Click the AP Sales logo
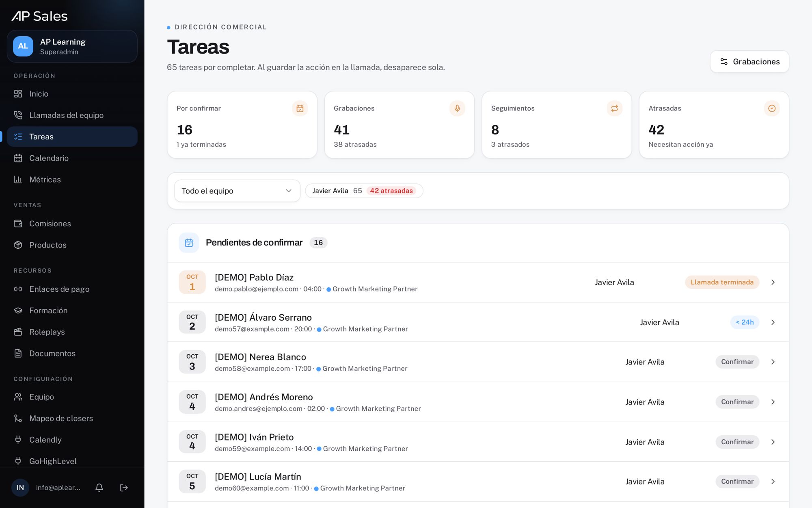Screen dimensions: 812x508 [x=39, y=16]
